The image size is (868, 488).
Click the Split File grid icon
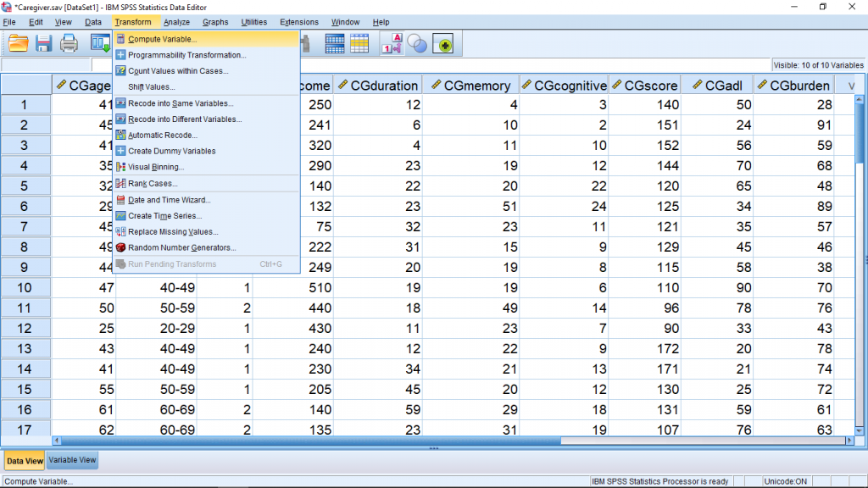(335, 44)
